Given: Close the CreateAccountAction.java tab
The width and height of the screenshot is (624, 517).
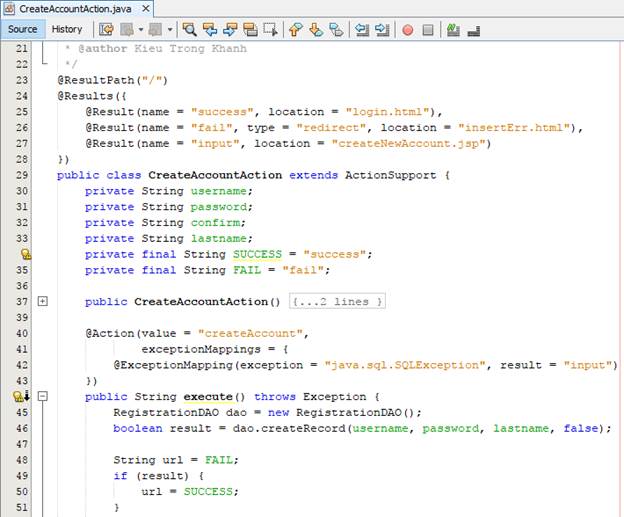Looking at the screenshot, I should point(146,8).
